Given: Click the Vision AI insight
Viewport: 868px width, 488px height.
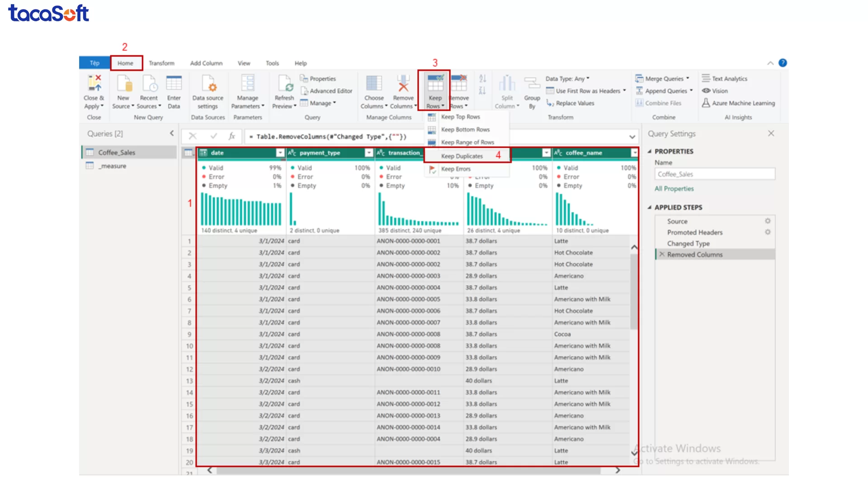Looking at the screenshot, I should 715,91.
